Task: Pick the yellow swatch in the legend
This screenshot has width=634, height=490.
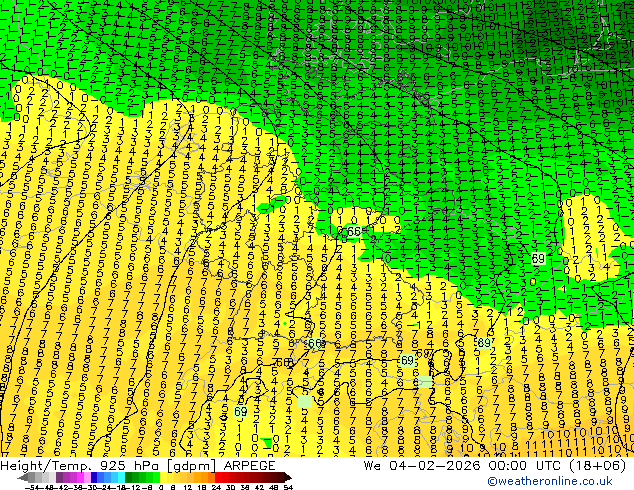Action: tap(163, 477)
